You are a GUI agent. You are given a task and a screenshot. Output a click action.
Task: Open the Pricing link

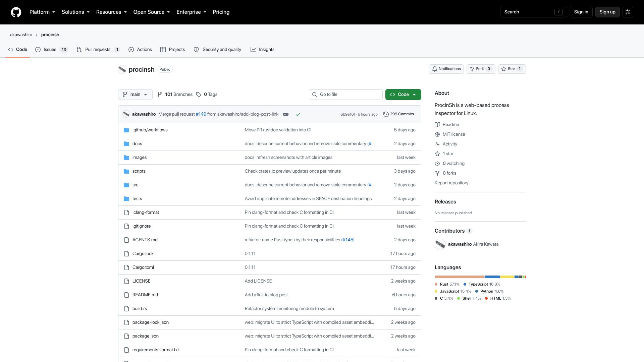pyautogui.click(x=221, y=12)
